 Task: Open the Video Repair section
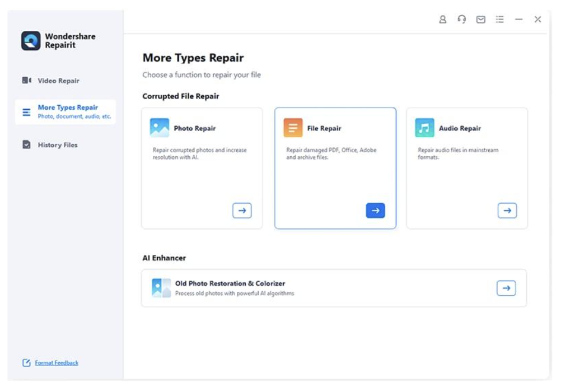click(51, 81)
